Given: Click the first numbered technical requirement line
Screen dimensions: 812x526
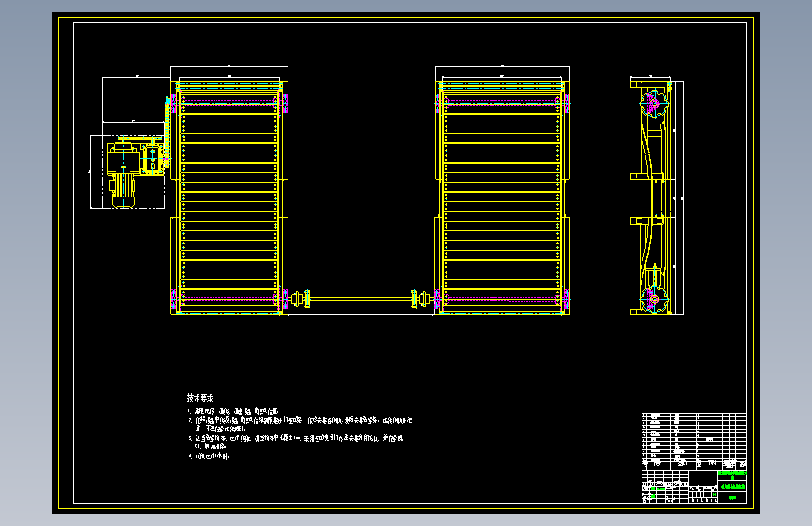Looking at the screenshot, I should pos(233,411).
